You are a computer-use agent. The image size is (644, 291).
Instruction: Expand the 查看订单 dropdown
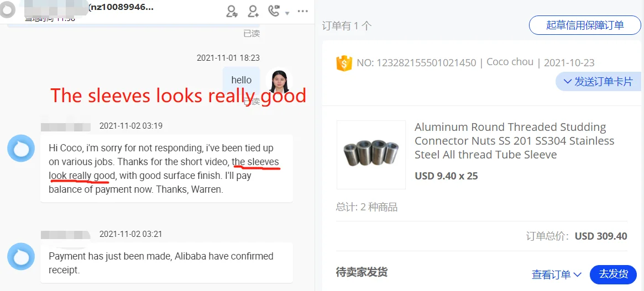[557, 274]
